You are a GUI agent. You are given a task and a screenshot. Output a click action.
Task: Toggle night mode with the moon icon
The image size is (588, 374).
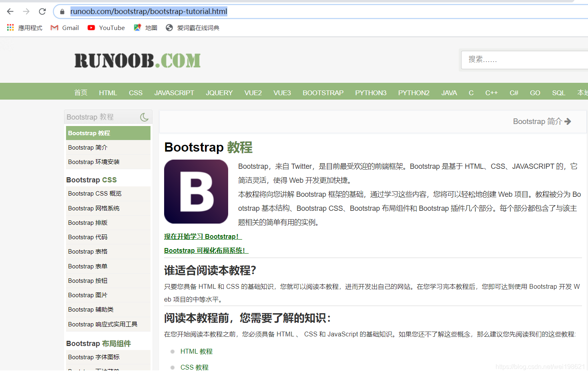[144, 117]
